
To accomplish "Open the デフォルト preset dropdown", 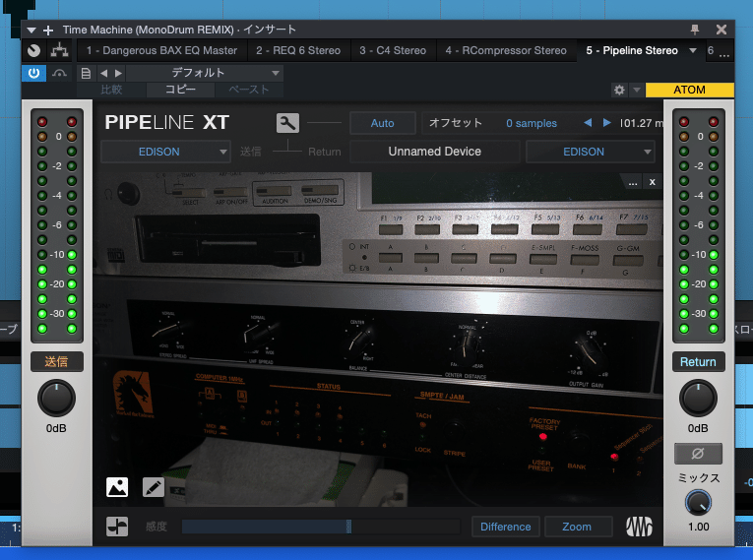I will [205, 73].
